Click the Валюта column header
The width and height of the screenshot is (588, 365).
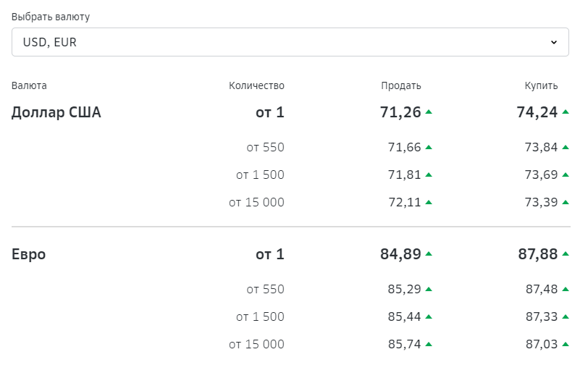pos(29,86)
